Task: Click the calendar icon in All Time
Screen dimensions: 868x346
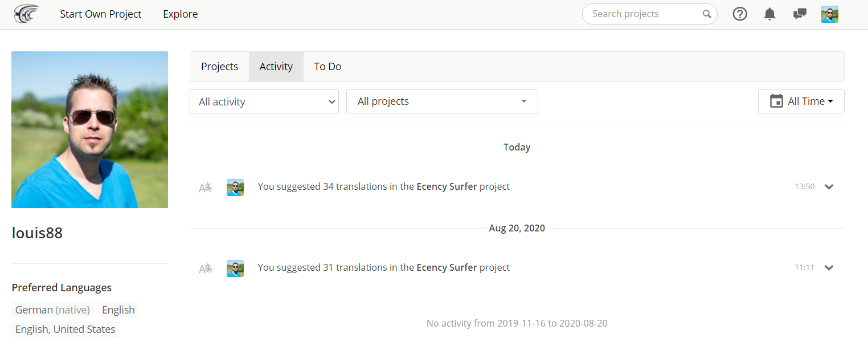Action: 776,101
